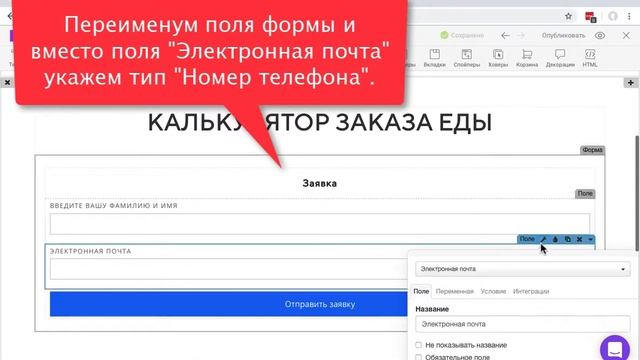Bookmark this page with the star icon
The image size is (640, 360).
pos(568,16)
